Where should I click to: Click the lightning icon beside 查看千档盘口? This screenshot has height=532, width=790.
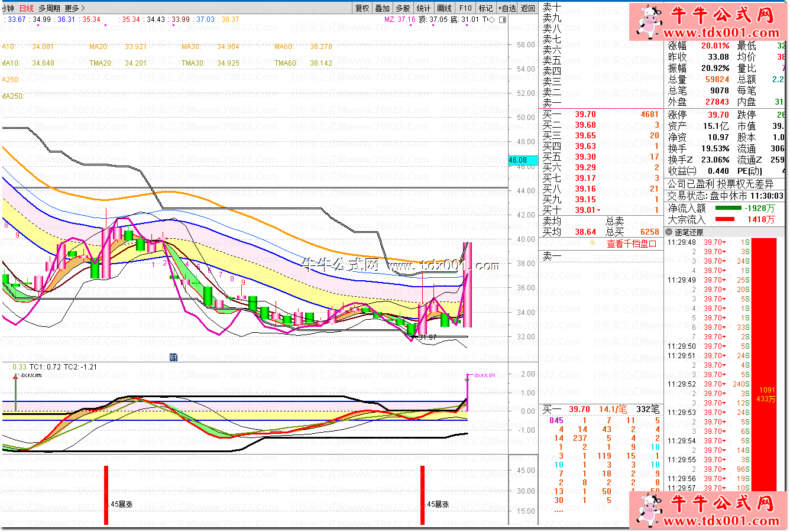click(x=592, y=244)
